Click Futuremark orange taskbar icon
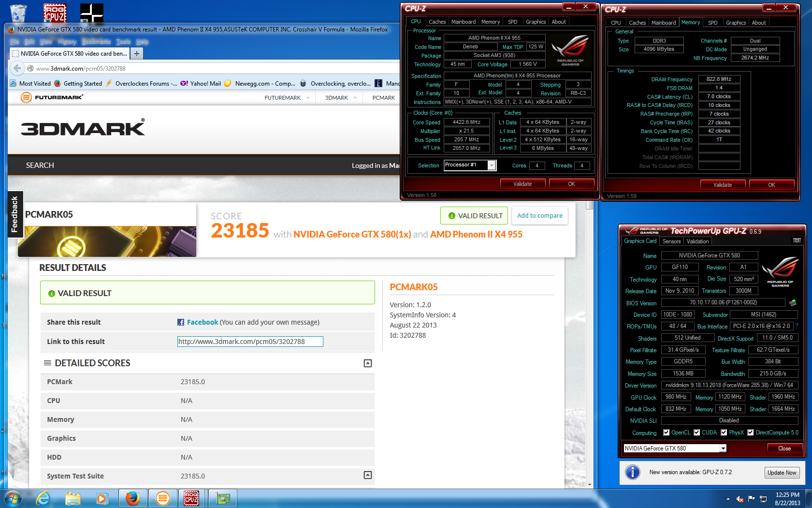This screenshot has width=812, height=508. tap(163, 498)
